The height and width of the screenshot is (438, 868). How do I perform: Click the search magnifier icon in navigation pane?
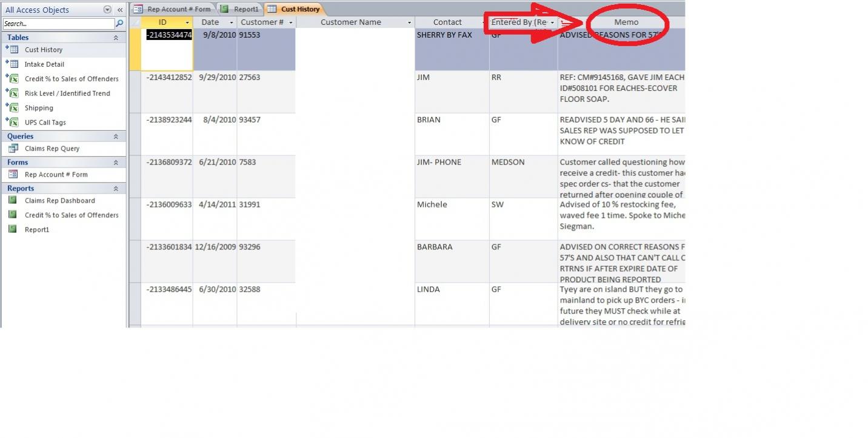119,24
